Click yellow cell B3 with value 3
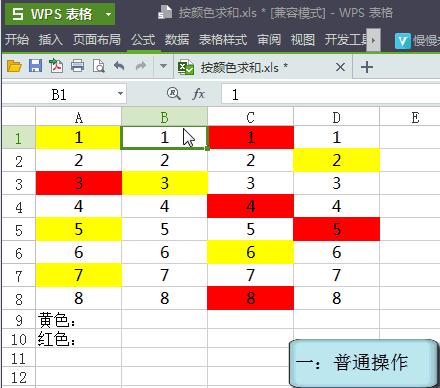Image resolution: width=440 pixels, height=388 pixels. 164,183
